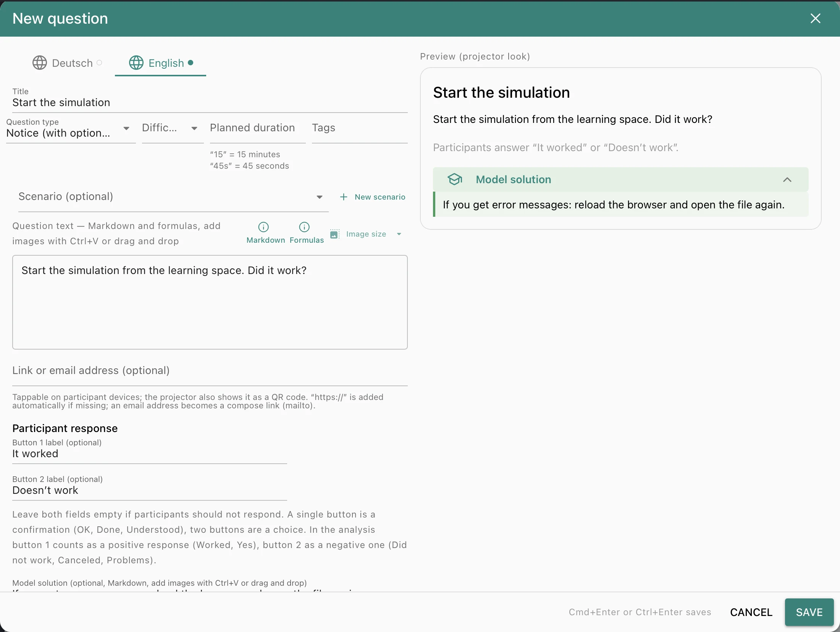The image size is (840, 632).
Task: Click the preview heading Start the simulation
Action: [501, 93]
